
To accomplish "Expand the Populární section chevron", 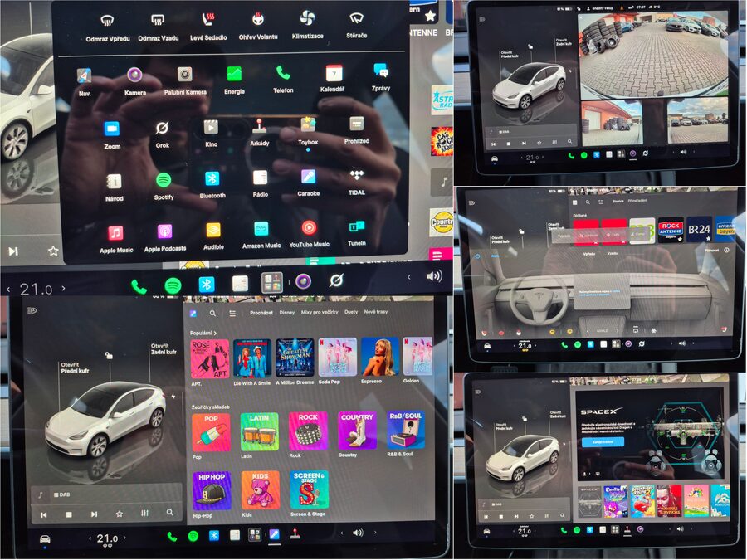I will pyautogui.click(x=215, y=334).
